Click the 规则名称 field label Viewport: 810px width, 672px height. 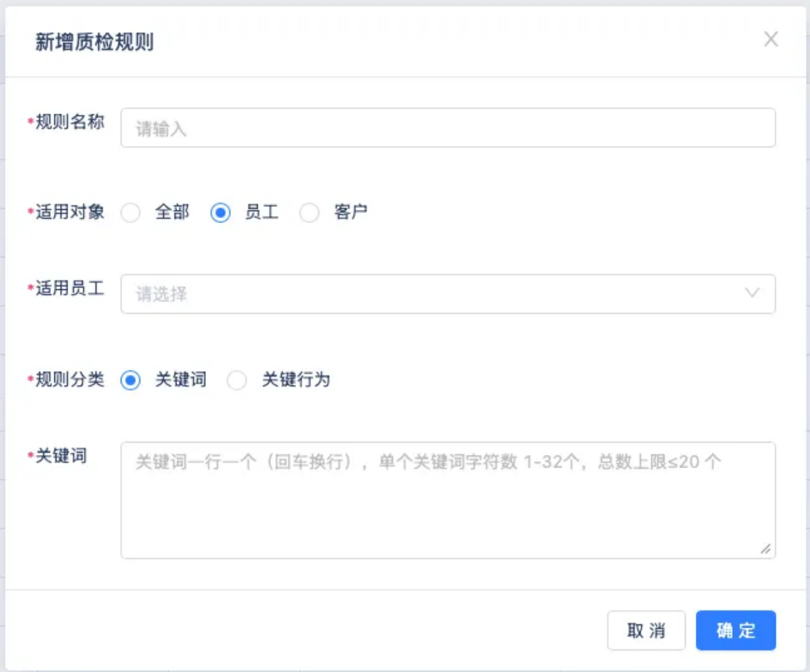point(69,122)
